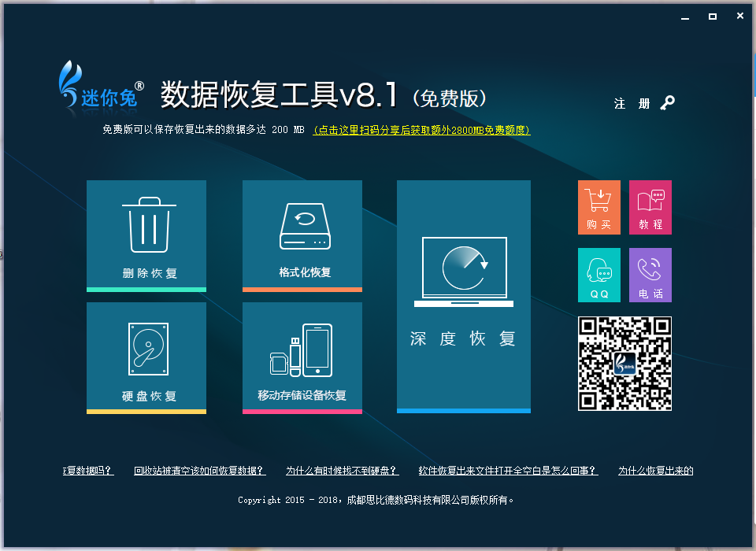Click the 注册 register button
Viewport: 756px width, 551px height.
point(632,103)
